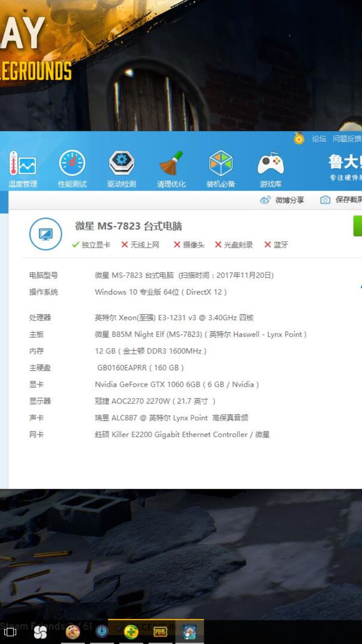Open 装机必备 essential software

tap(221, 169)
